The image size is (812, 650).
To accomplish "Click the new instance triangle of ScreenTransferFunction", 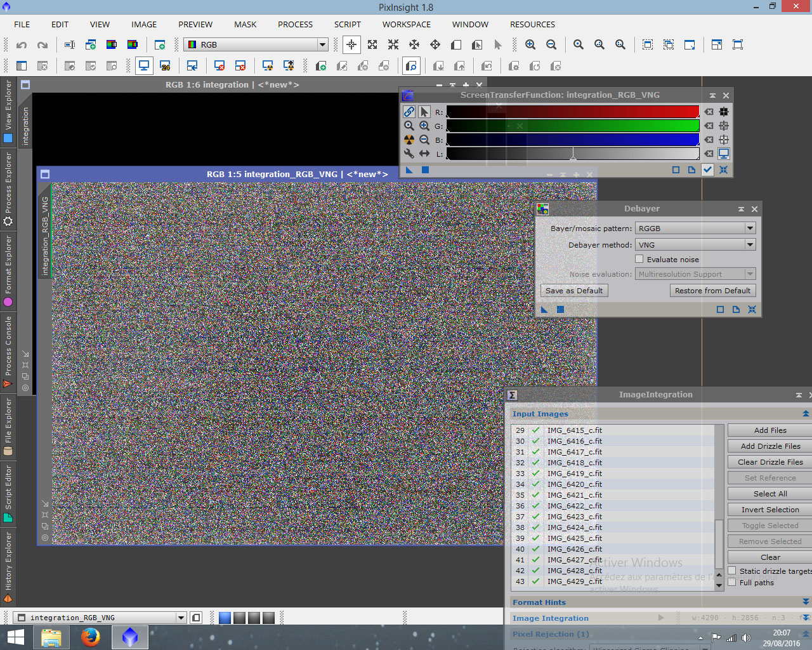I will pos(409,169).
